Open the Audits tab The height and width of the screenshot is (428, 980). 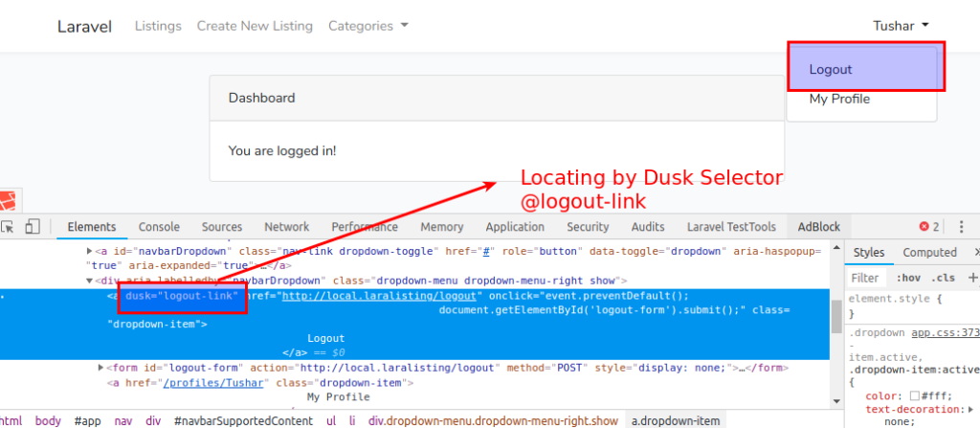(x=648, y=227)
